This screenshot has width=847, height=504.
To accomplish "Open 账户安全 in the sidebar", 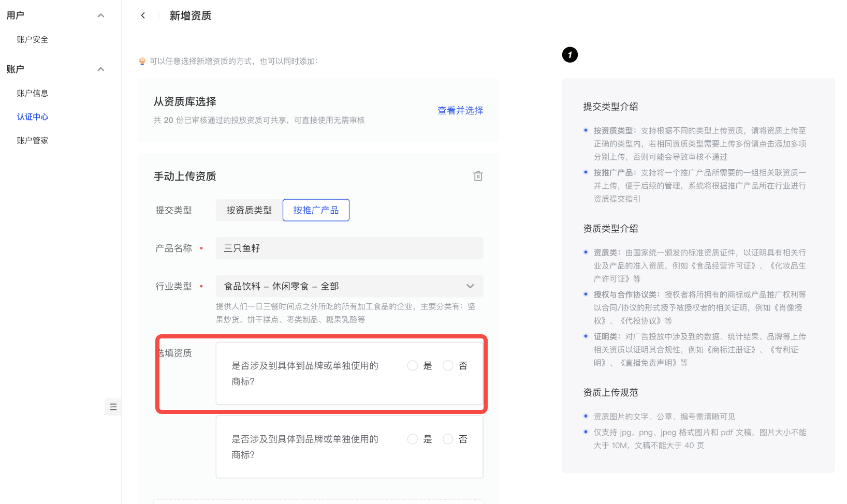I will point(33,39).
